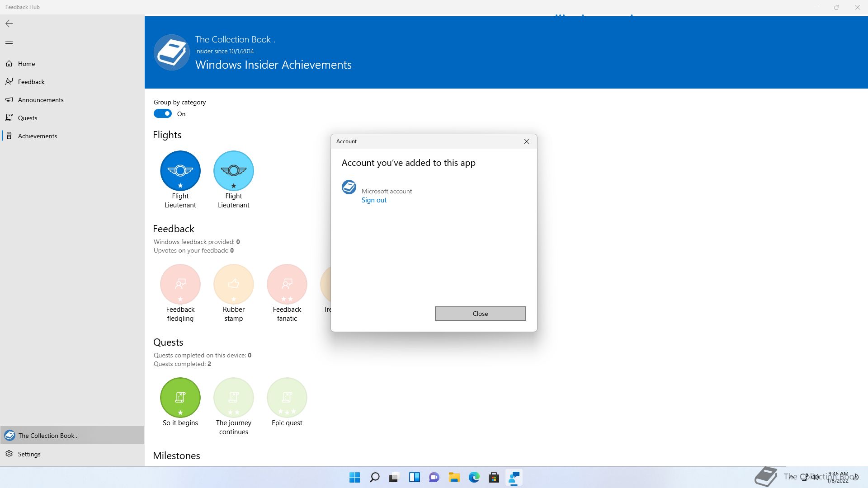The image size is (868, 488).
Task: Click the Milestones section heading
Action: point(176,455)
